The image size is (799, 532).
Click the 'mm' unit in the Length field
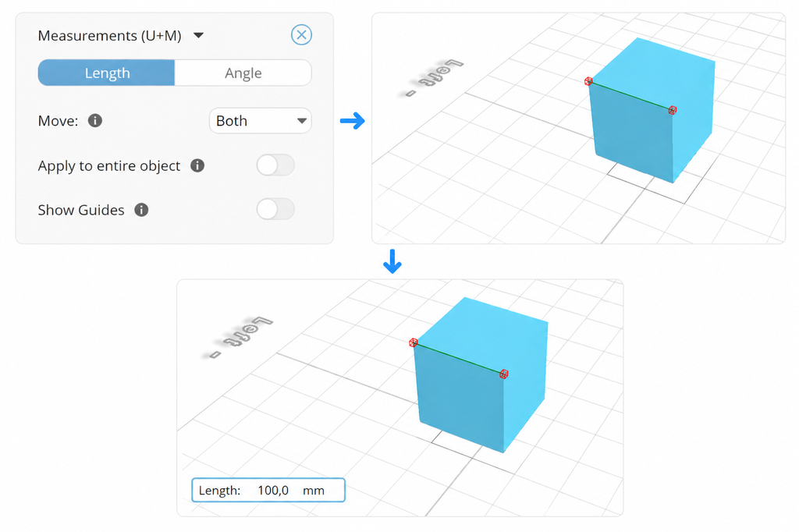tap(314, 490)
